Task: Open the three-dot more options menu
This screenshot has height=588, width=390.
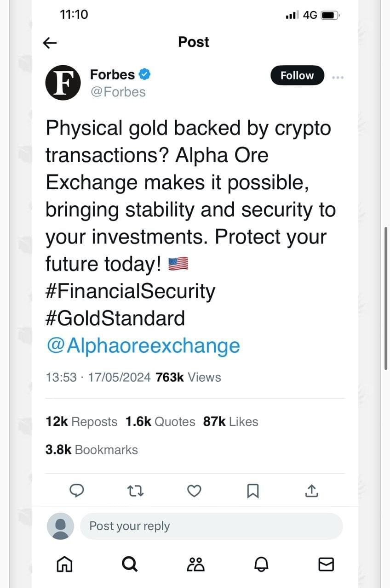Action: click(338, 78)
